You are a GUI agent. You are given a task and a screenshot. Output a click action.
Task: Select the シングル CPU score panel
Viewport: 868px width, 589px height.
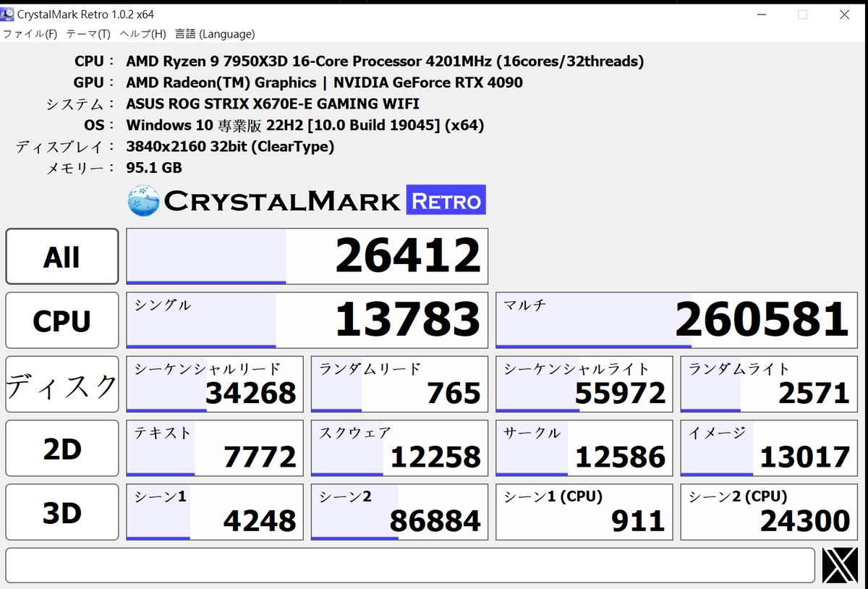pyautogui.click(x=307, y=321)
